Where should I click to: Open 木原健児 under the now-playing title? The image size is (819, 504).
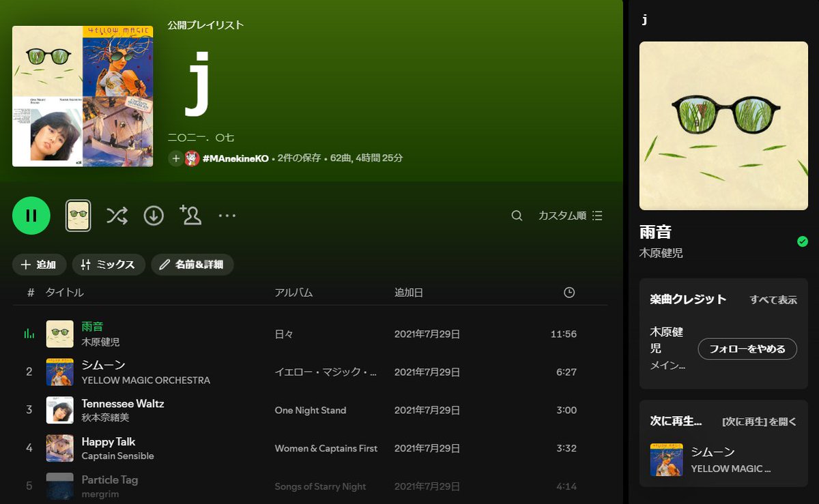(661, 253)
